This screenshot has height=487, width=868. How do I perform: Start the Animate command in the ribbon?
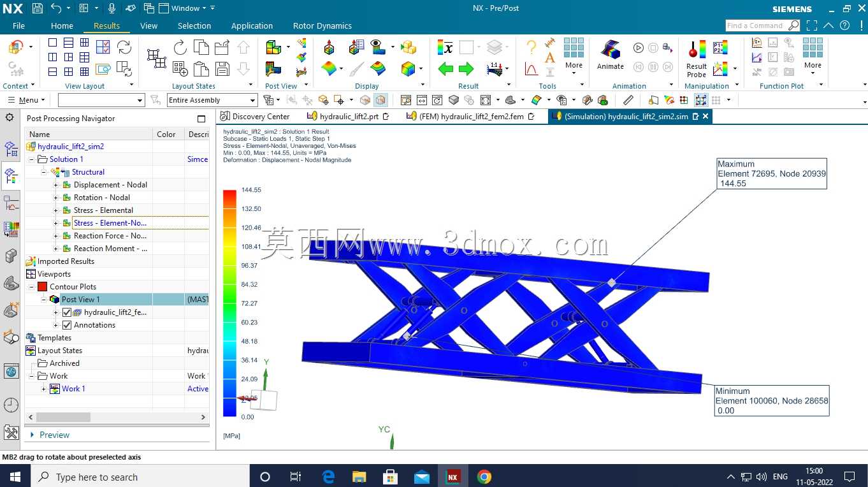pyautogui.click(x=611, y=55)
